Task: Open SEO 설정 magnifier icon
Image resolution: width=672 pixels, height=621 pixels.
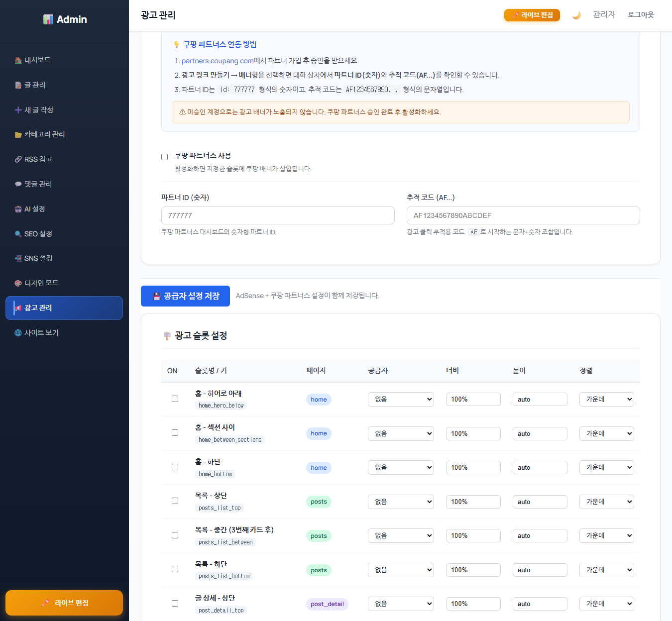Action: pos(18,234)
